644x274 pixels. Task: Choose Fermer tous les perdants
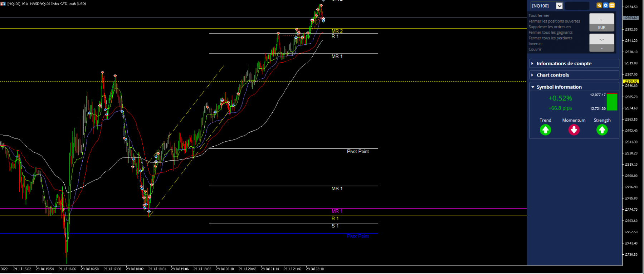pyautogui.click(x=550, y=38)
